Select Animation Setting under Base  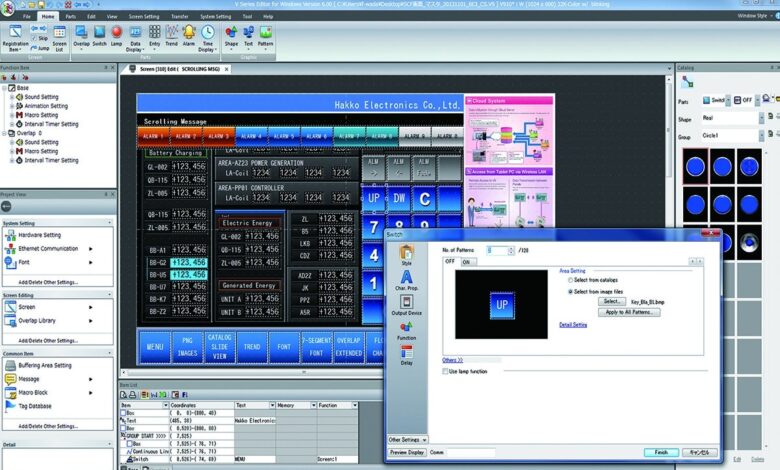(x=46, y=106)
